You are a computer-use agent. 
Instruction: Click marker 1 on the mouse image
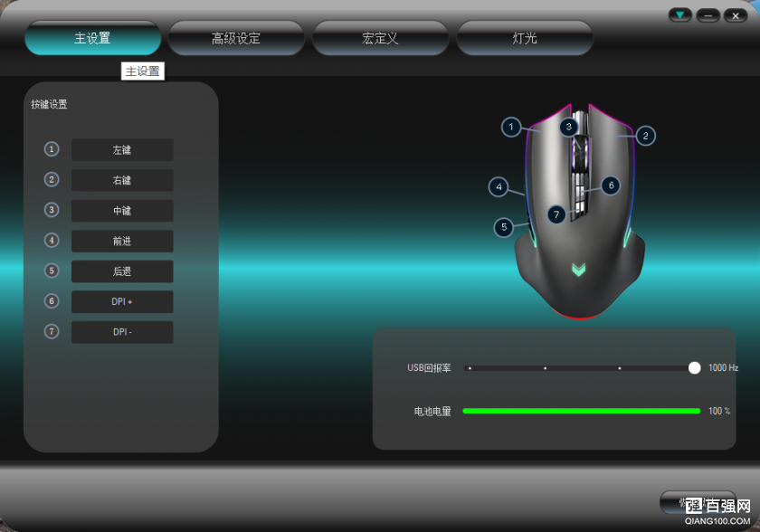[x=512, y=128]
